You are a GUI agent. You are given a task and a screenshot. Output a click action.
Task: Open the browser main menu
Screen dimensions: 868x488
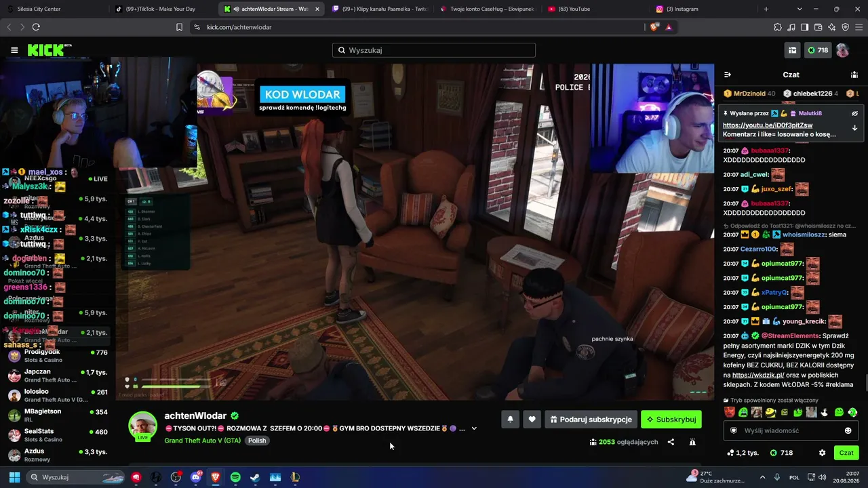[x=859, y=27]
